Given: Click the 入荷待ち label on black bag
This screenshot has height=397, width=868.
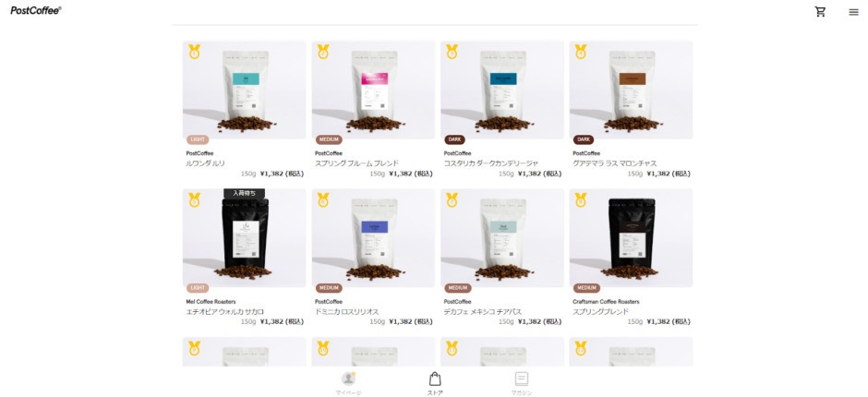Looking at the screenshot, I should [244, 193].
